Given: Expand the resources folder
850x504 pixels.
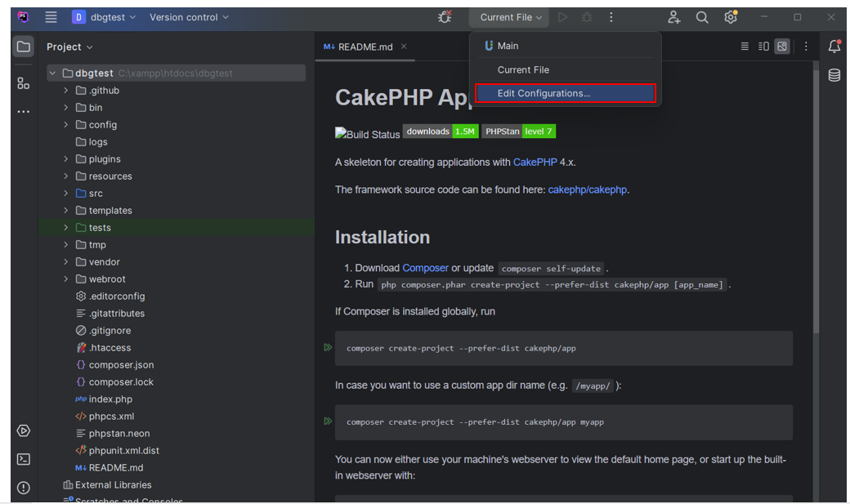Looking at the screenshot, I should click(65, 176).
